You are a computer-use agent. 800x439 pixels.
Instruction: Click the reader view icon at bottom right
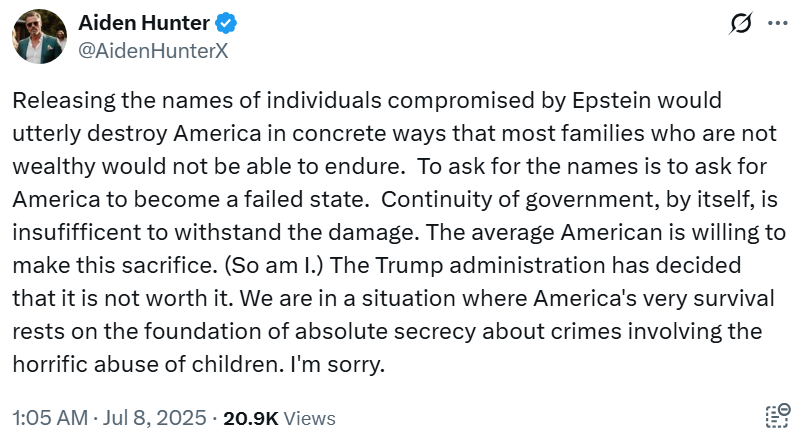[777, 417]
